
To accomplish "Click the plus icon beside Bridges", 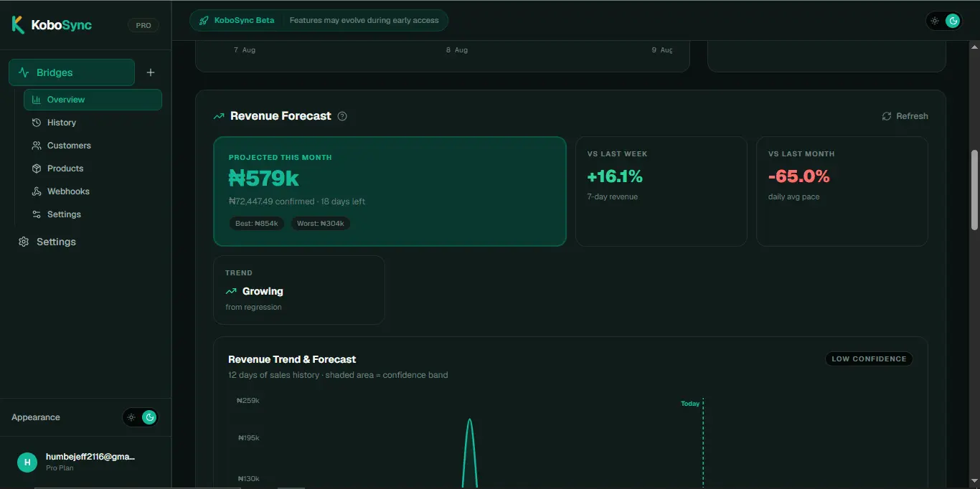I will point(150,72).
